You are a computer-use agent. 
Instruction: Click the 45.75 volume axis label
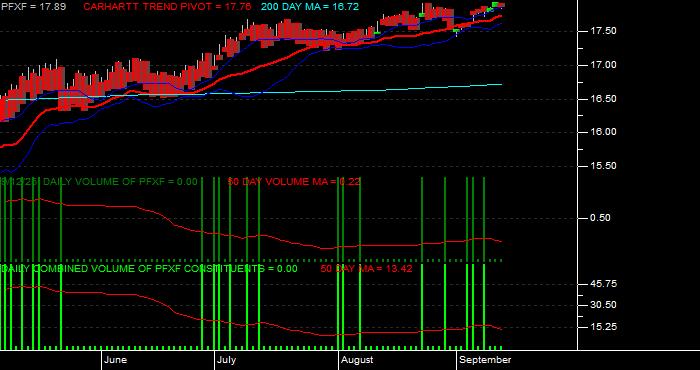pos(604,284)
